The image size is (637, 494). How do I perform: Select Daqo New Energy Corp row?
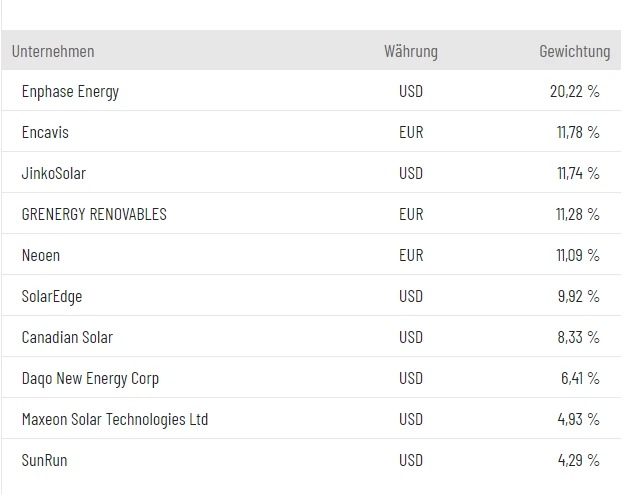(90, 378)
